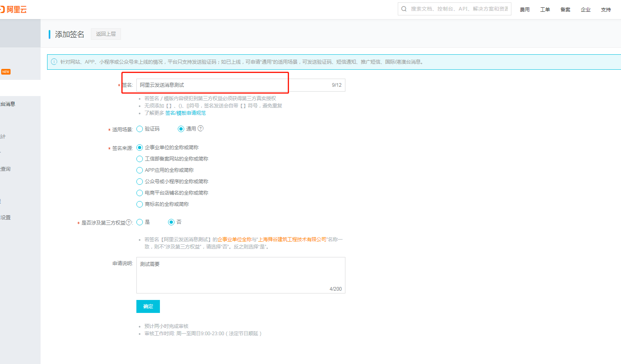Image resolution: width=621 pixels, height=364 pixels.
Task: Click sidebar item ending 台消息
Action: click(8, 104)
